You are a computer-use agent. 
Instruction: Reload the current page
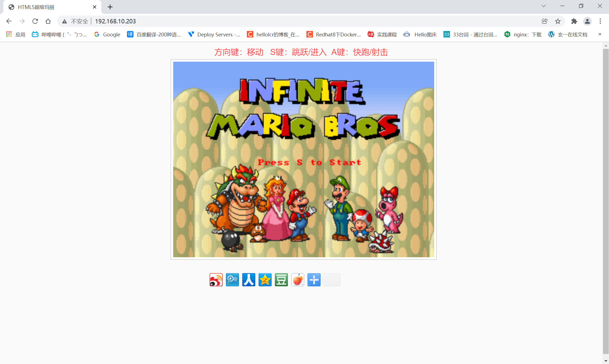coord(35,21)
